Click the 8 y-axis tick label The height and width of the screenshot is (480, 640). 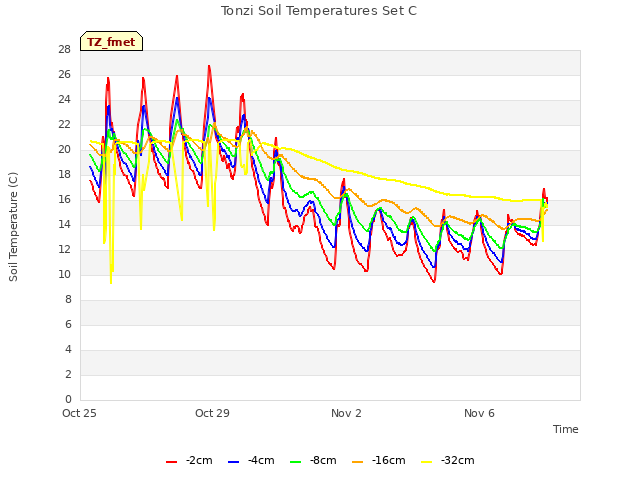click(x=68, y=299)
